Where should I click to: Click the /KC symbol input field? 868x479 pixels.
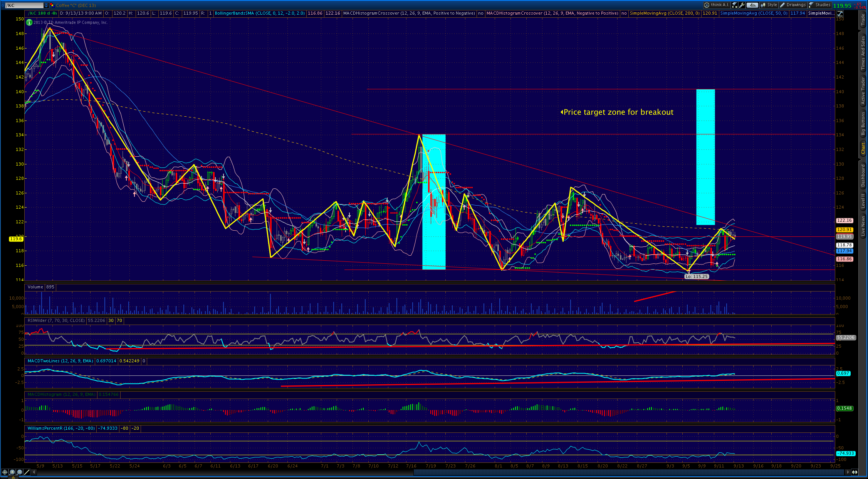25,5
